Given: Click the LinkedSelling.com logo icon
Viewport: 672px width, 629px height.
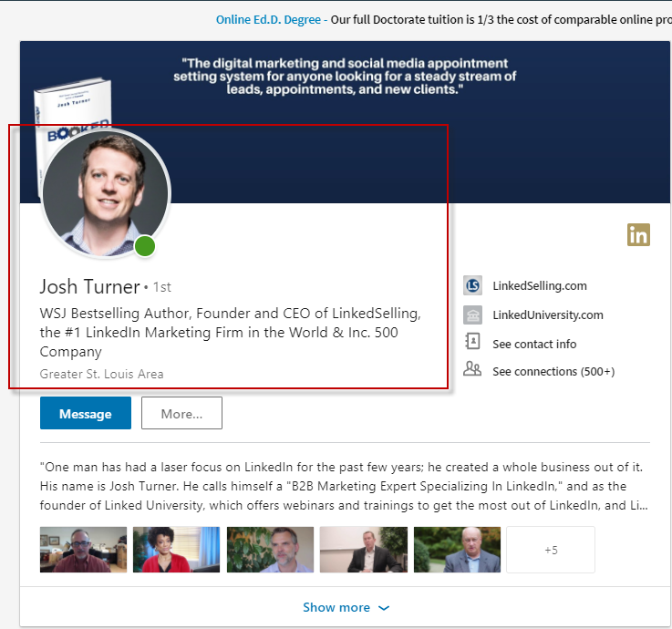Looking at the screenshot, I should (472, 285).
